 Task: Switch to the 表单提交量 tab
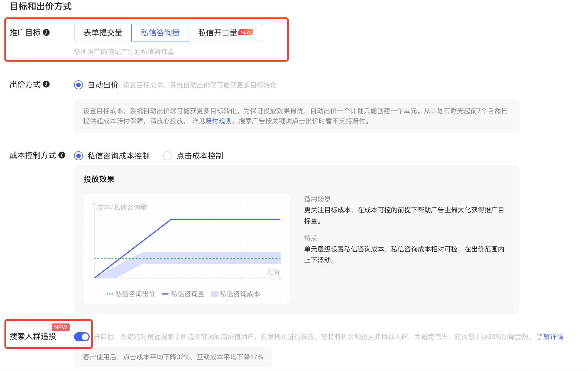(103, 33)
